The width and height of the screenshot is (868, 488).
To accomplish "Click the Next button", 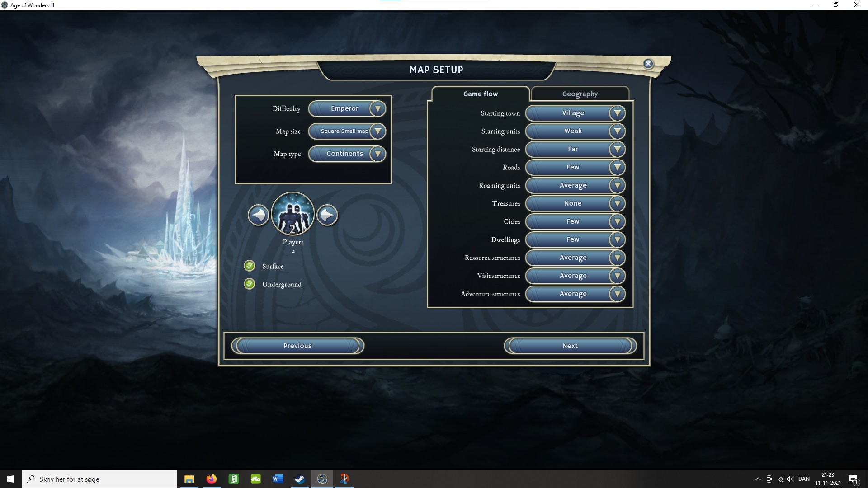I will click(x=570, y=346).
